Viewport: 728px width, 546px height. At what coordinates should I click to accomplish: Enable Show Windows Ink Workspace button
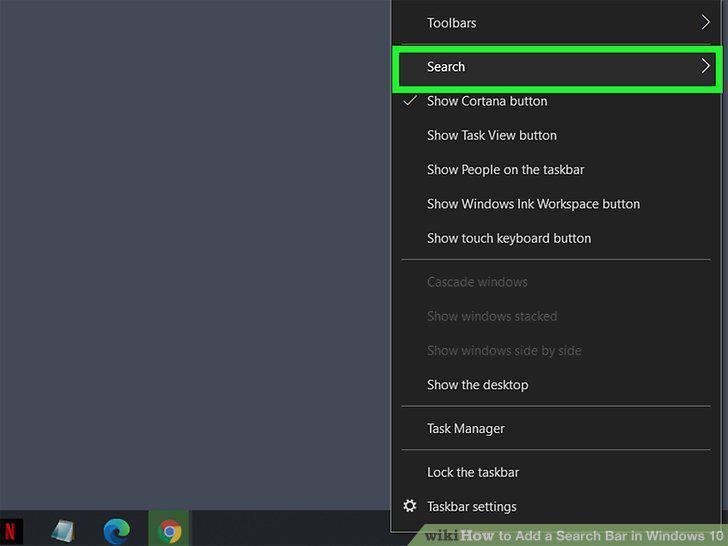click(556, 204)
